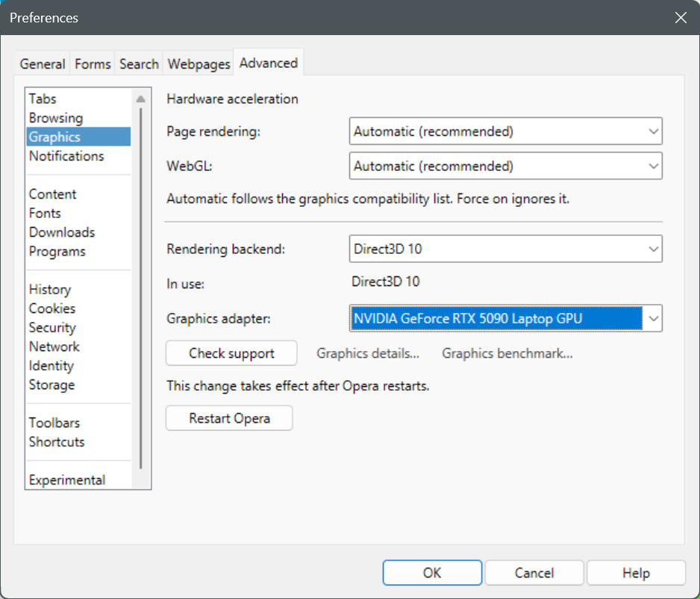Click the category list scrollbar thumb

[x=140, y=288]
